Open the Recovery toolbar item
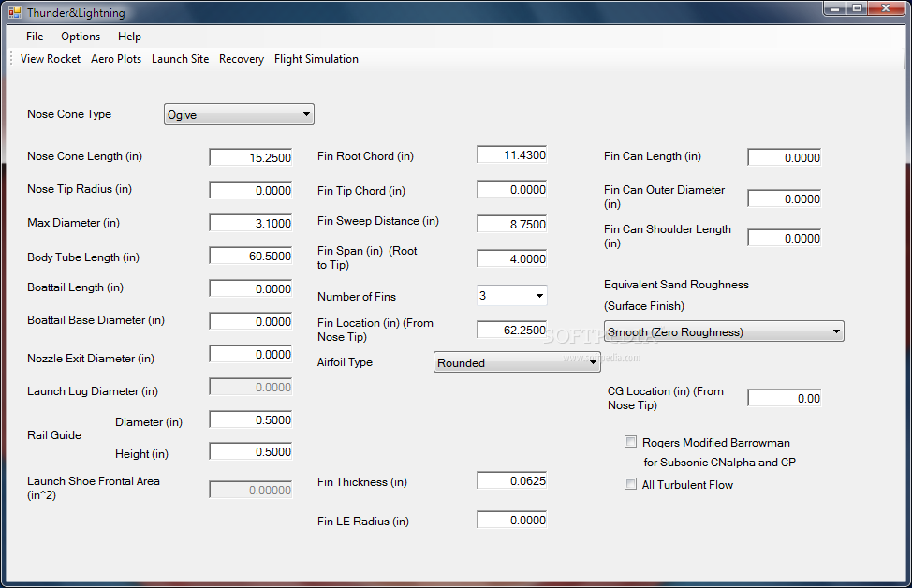 (x=242, y=59)
